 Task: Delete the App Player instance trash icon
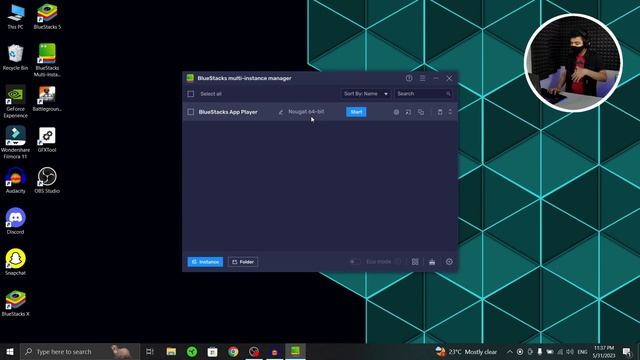[x=440, y=112]
